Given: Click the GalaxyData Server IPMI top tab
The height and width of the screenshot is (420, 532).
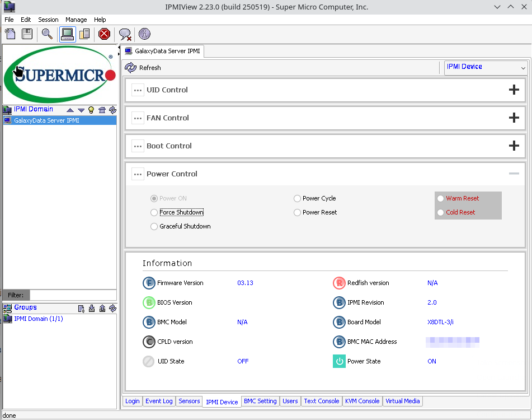Looking at the screenshot, I should 163,51.
